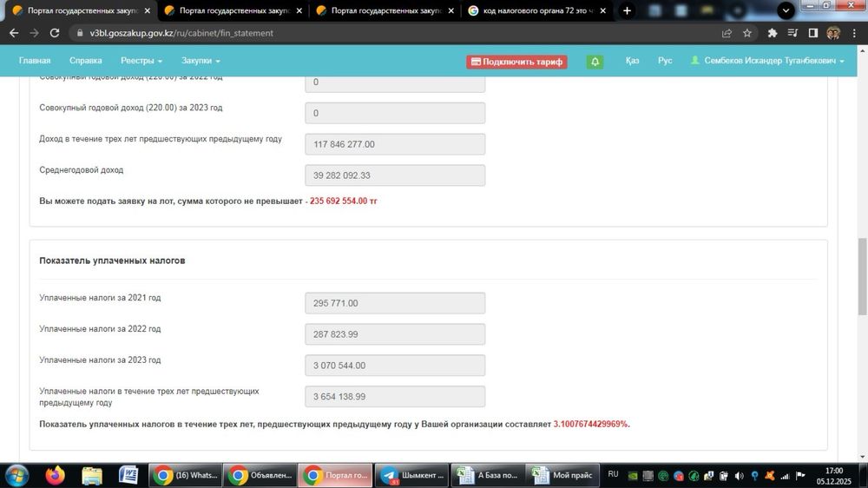Open Microsoft Word from the taskbar

point(128,475)
